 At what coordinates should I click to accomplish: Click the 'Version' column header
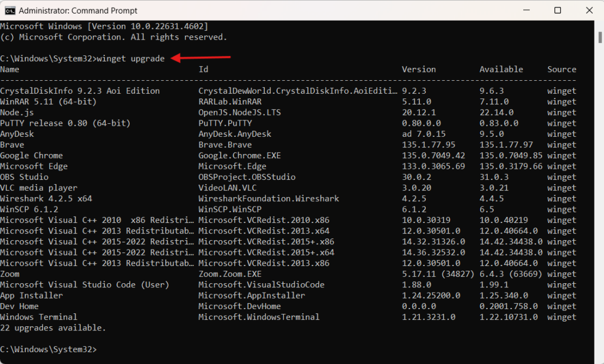point(419,70)
